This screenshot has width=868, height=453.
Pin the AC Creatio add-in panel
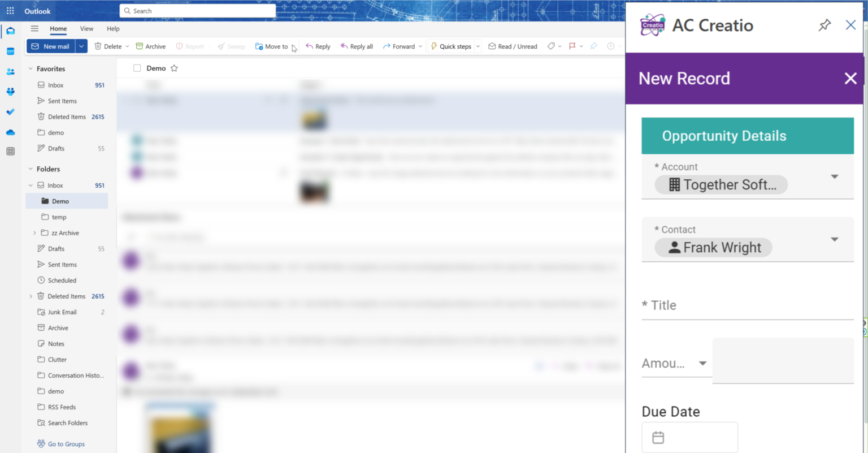[x=824, y=25]
